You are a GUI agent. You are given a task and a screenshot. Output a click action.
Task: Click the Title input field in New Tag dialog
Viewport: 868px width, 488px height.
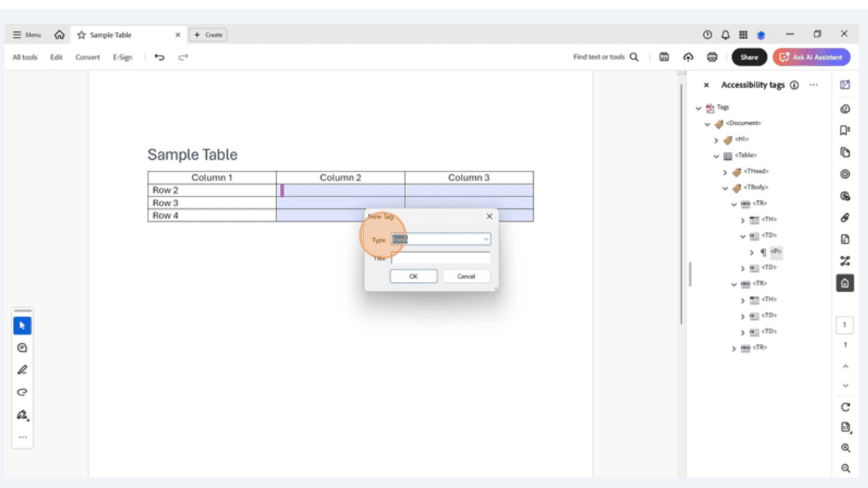pyautogui.click(x=441, y=257)
